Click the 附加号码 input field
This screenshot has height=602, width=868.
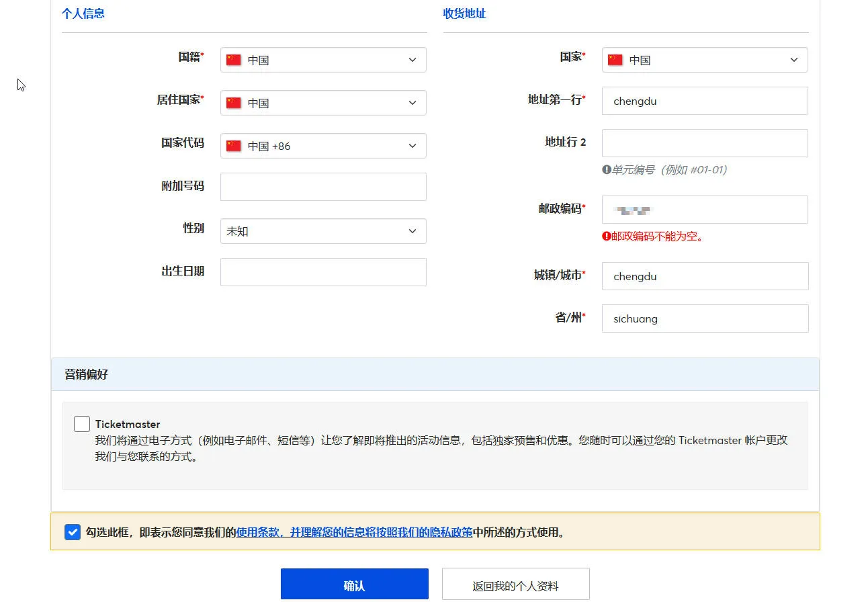323,187
